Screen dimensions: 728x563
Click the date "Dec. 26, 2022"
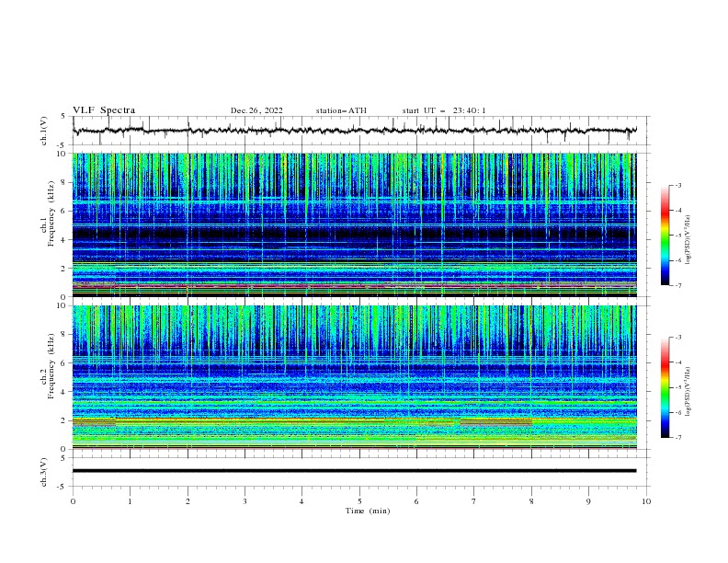pyautogui.click(x=256, y=110)
